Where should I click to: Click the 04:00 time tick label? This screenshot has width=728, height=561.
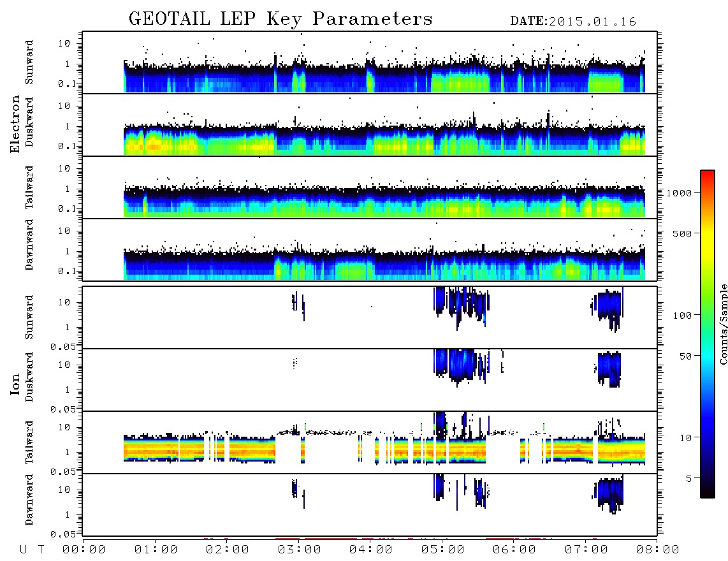click(x=371, y=550)
